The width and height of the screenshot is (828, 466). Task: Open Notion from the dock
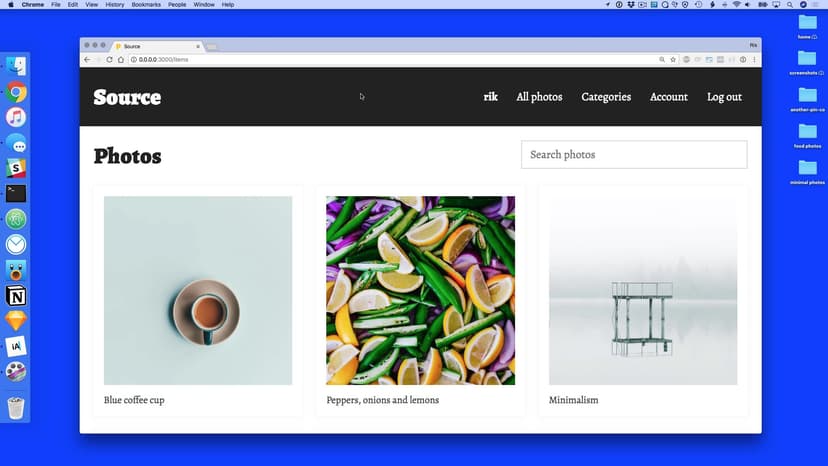point(16,296)
